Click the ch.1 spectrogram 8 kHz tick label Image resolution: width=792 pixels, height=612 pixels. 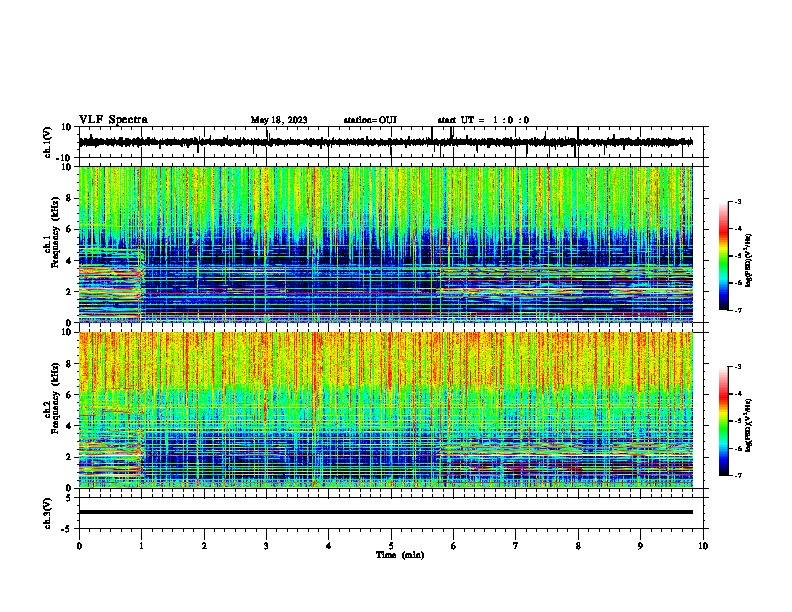(69, 198)
